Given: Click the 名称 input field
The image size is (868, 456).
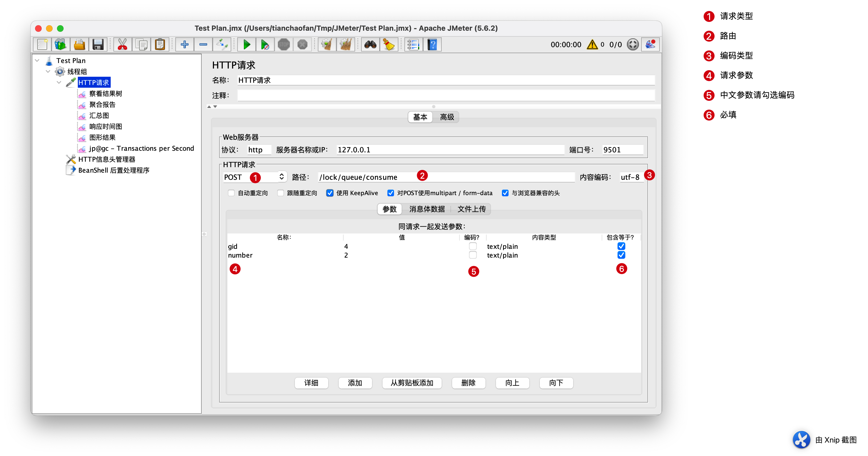Looking at the screenshot, I should (x=446, y=80).
